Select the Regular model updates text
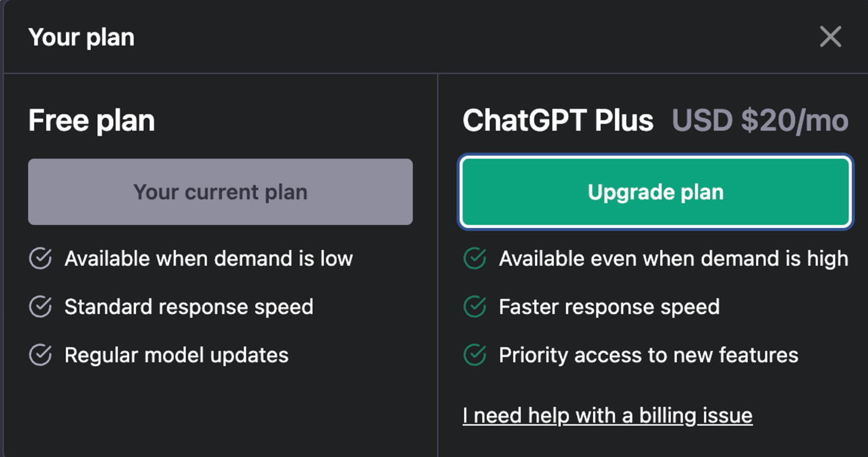 [176, 355]
